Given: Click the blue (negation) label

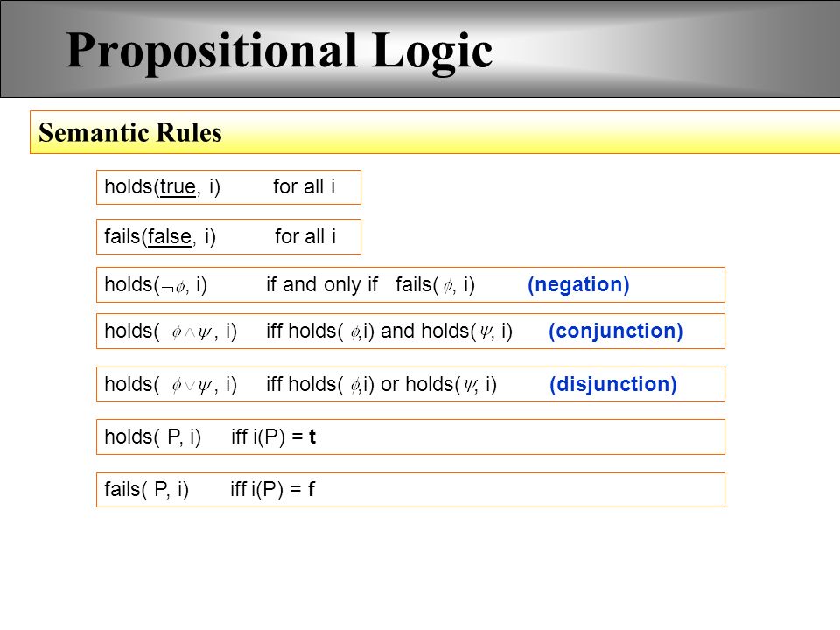Looking at the screenshot, I should tap(578, 284).
